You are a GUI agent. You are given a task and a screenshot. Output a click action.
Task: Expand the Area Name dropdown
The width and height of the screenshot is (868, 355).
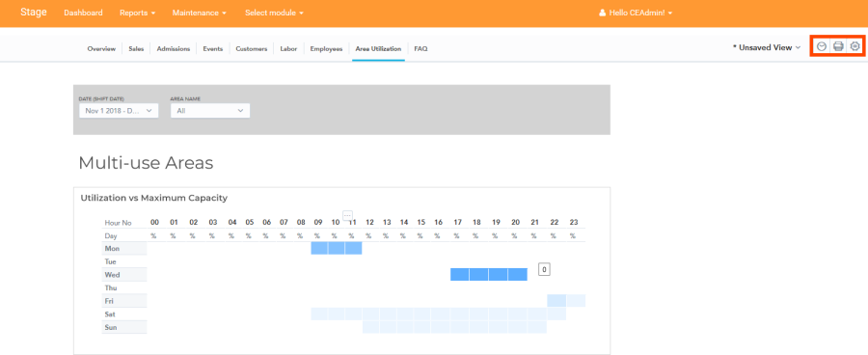(210, 111)
